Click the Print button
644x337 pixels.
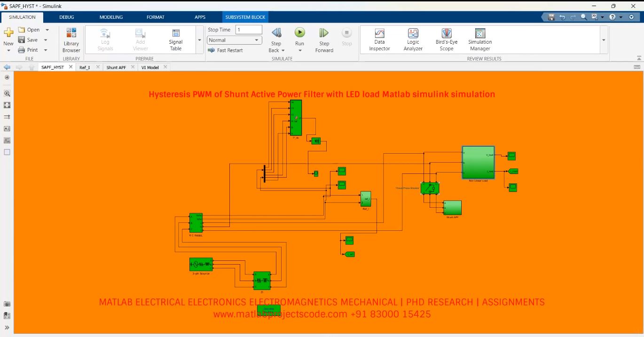tap(32, 49)
